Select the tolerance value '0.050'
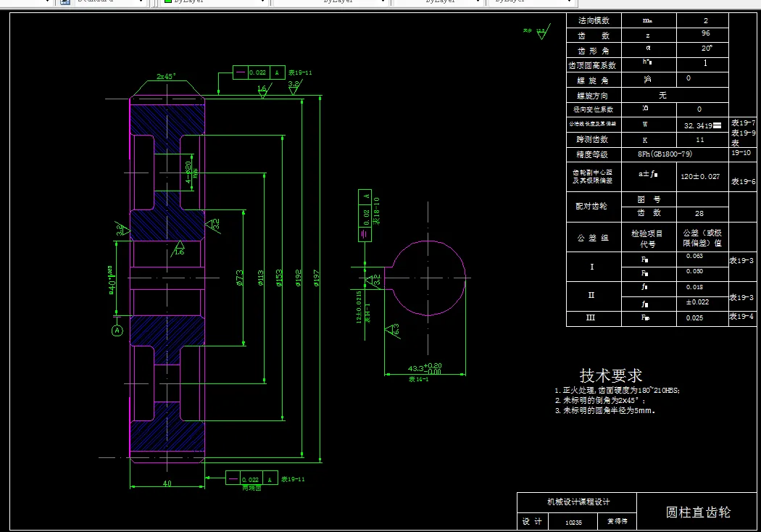 (694, 271)
